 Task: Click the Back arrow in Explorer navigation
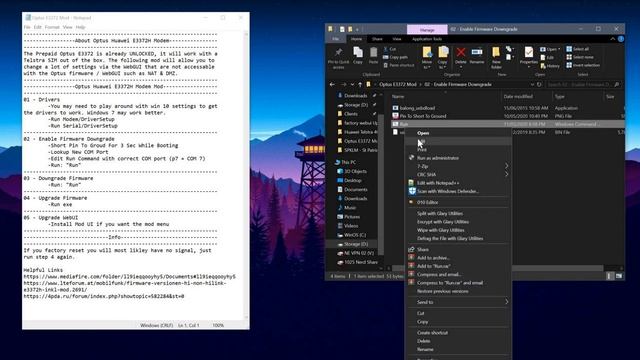332,84
